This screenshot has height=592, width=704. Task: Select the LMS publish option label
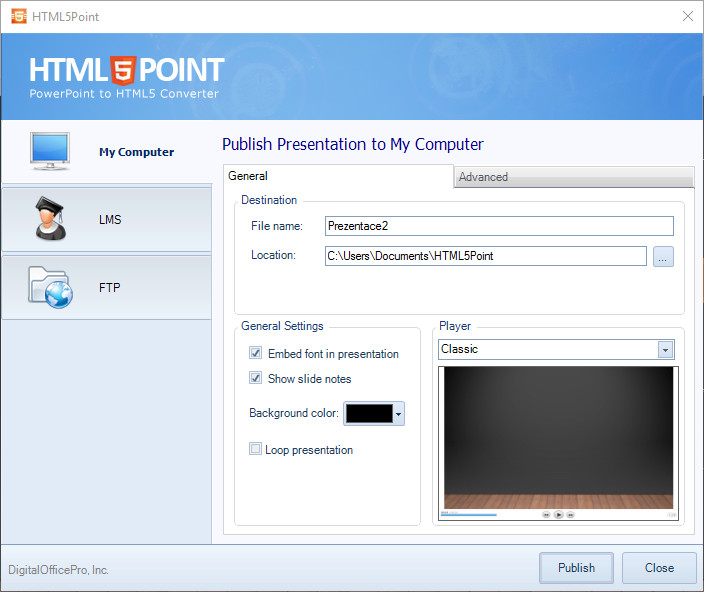point(110,219)
